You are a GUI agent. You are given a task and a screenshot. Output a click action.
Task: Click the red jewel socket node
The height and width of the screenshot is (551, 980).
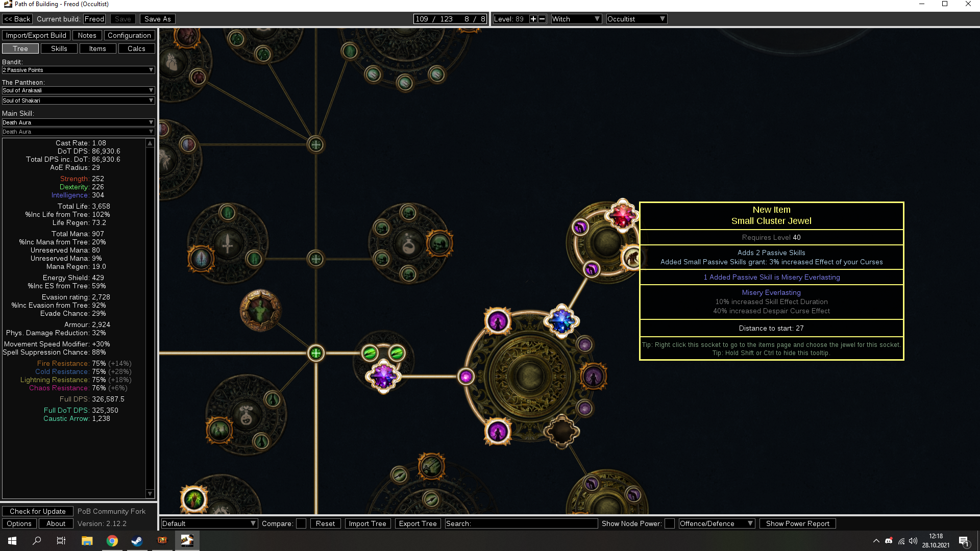[622, 216]
